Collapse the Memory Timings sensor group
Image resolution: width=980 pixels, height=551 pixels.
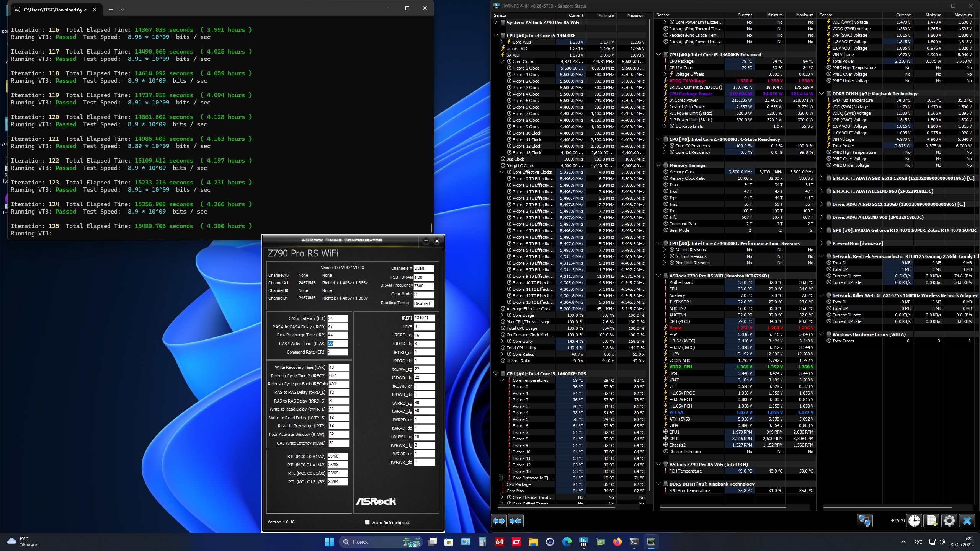click(658, 165)
